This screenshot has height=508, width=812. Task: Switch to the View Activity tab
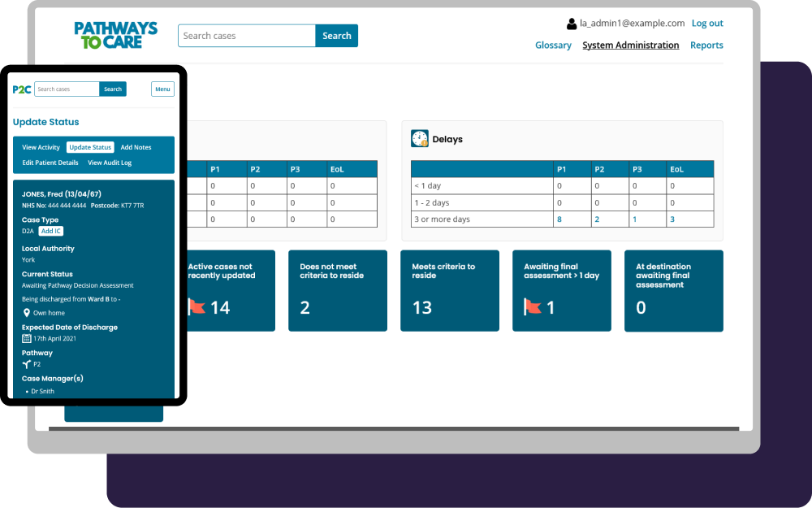tap(41, 148)
